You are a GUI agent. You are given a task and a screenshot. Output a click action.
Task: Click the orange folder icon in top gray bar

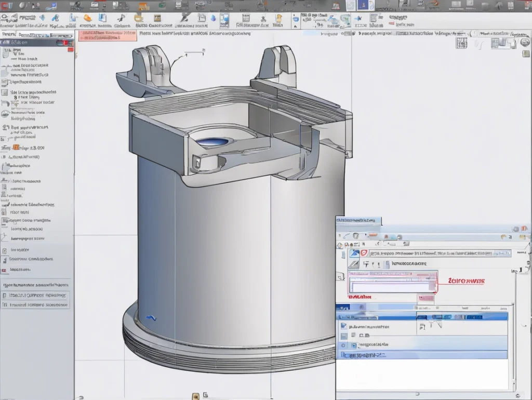click(144, 6)
